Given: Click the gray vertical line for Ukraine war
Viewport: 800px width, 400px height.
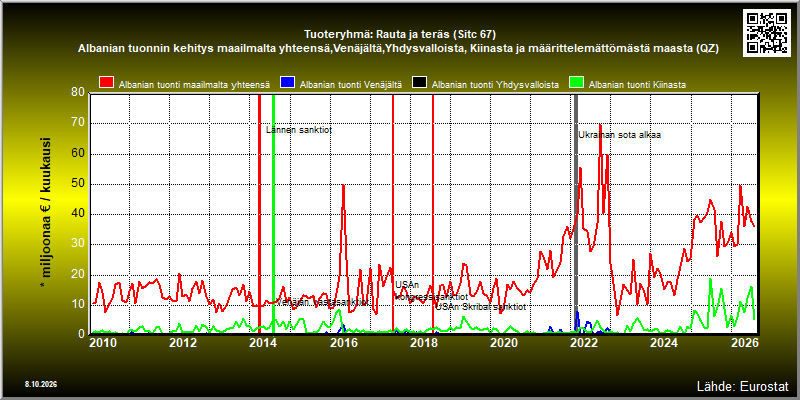Looking at the screenshot, I should pyautogui.click(x=576, y=213).
